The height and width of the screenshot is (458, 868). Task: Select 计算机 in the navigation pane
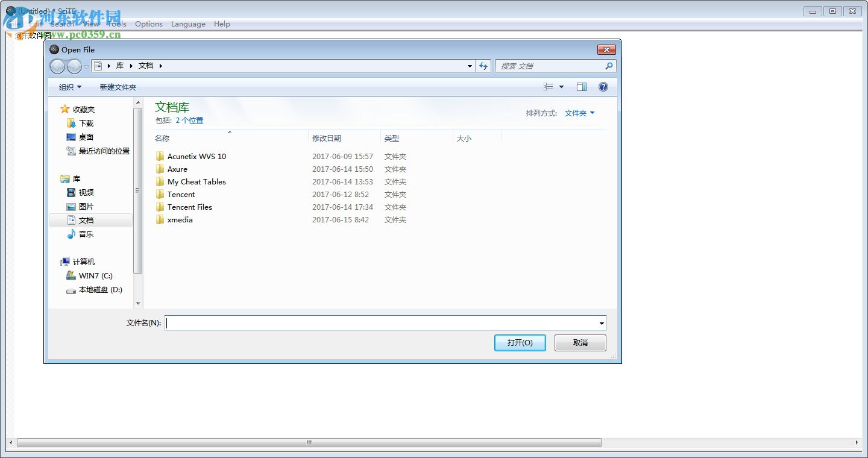[x=77, y=262]
